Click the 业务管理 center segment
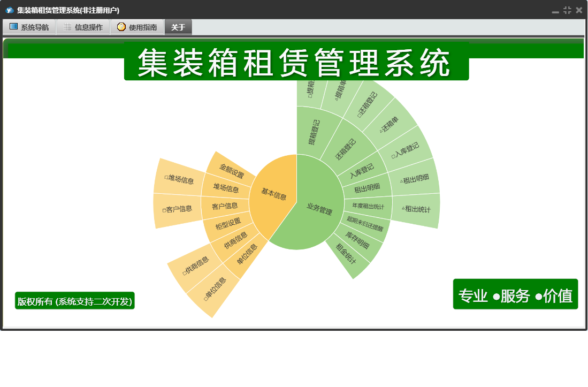 319,209
